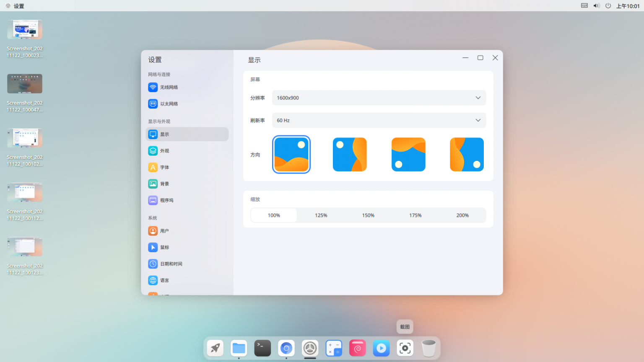
Task: Launch the screenshot tool from the dock
Action: pos(404,348)
